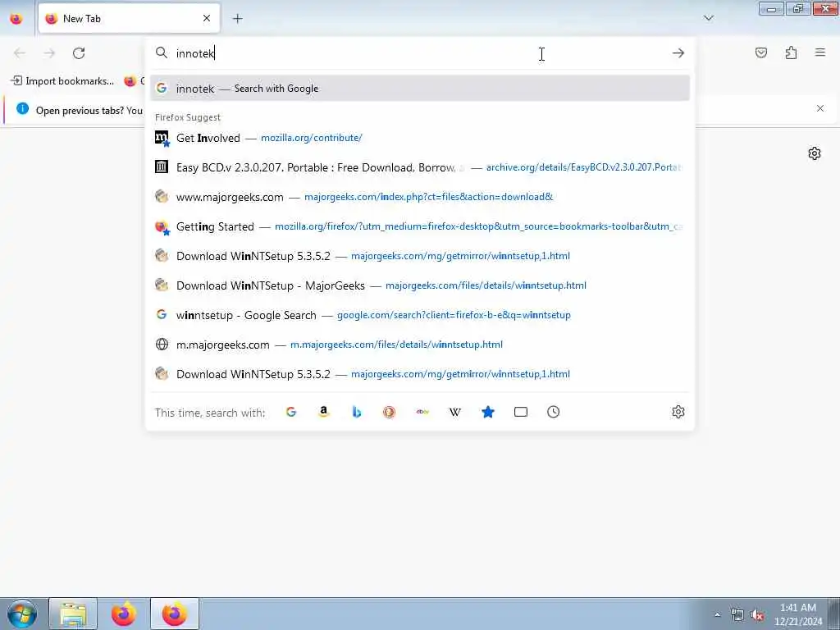Search bookmarks with the star icon
This screenshot has height=630, width=840.
[x=488, y=412]
